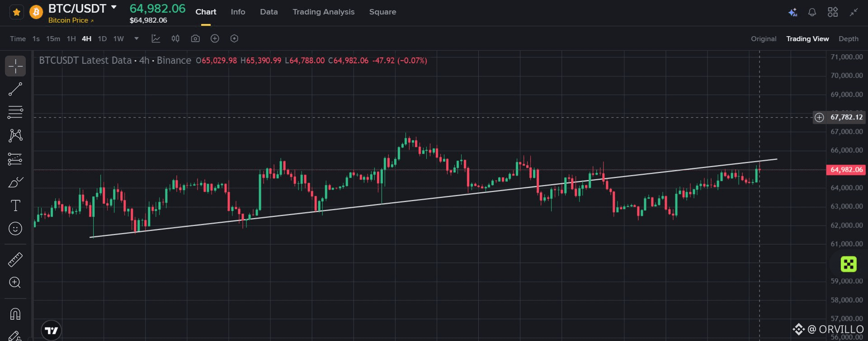Open the price alert bell icon
This screenshot has width=868, height=341.
(812, 12)
